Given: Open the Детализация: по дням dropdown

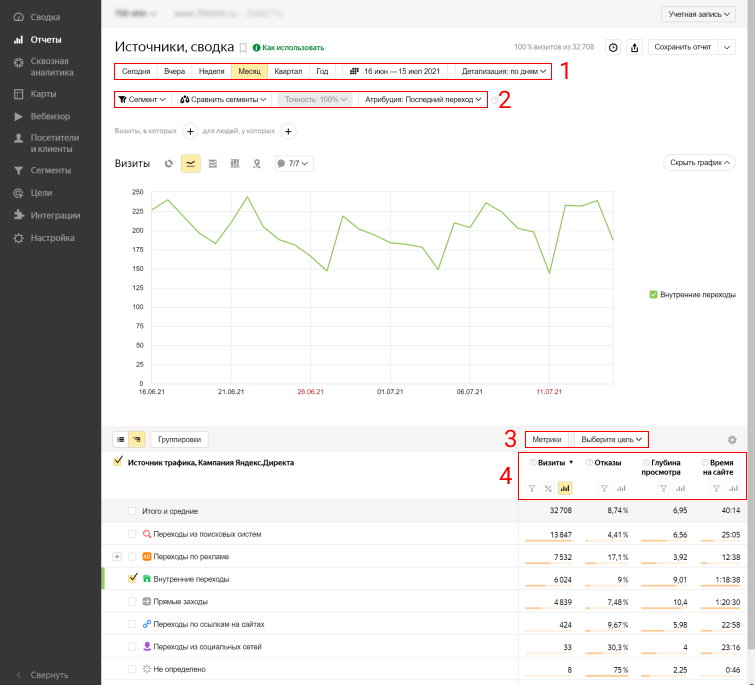Looking at the screenshot, I should (x=503, y=72).
